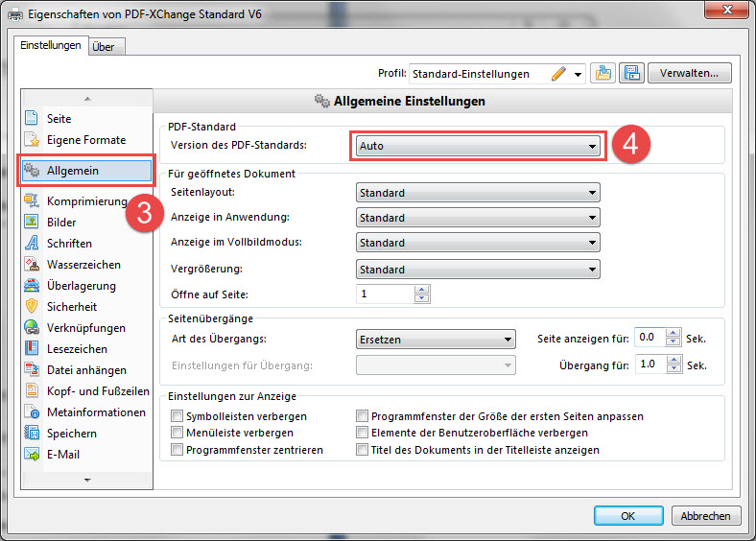Check Programmfenster der Größe der ersten Seiten anpassen
This screenshot has width=756, height=541.
(362, 415)
